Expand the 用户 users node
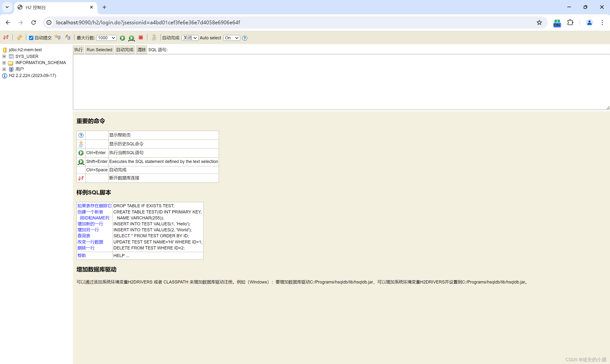The width and height of the screenshot is (610, 364). click(x=4, y=69)
